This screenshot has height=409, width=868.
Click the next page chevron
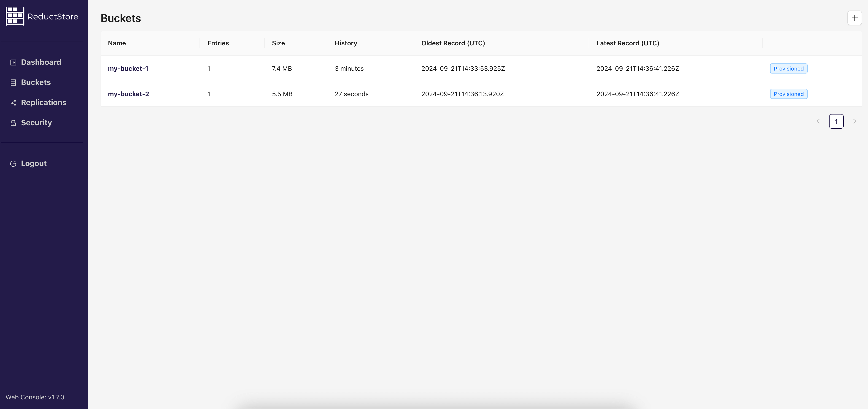[x=854, y=121]
